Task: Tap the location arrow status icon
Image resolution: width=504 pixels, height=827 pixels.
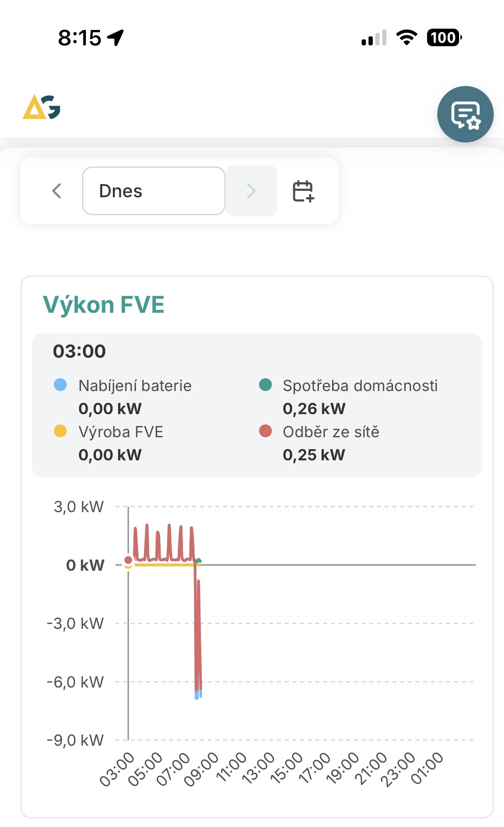Action: point(115,38)
